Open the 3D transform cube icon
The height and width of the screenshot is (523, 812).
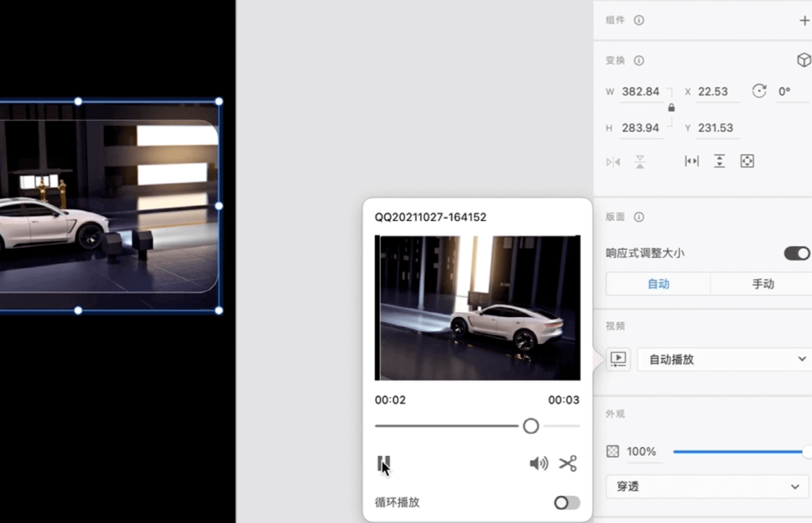(x=804, y=60)
